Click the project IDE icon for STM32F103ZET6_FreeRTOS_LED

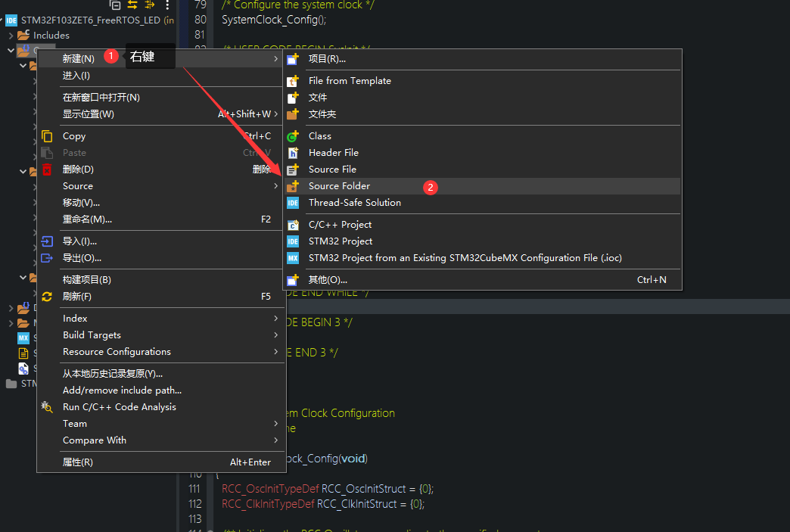tap(11, 20)
